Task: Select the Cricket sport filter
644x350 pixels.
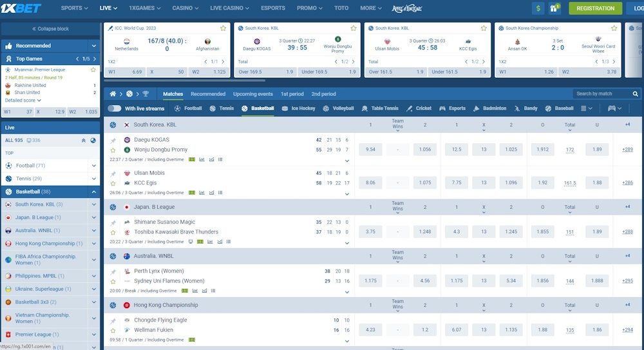Action: (x=419, y=108)
